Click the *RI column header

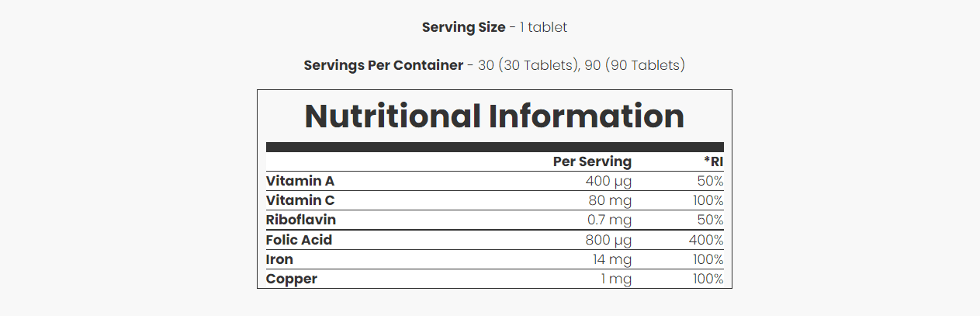point(714,161)
